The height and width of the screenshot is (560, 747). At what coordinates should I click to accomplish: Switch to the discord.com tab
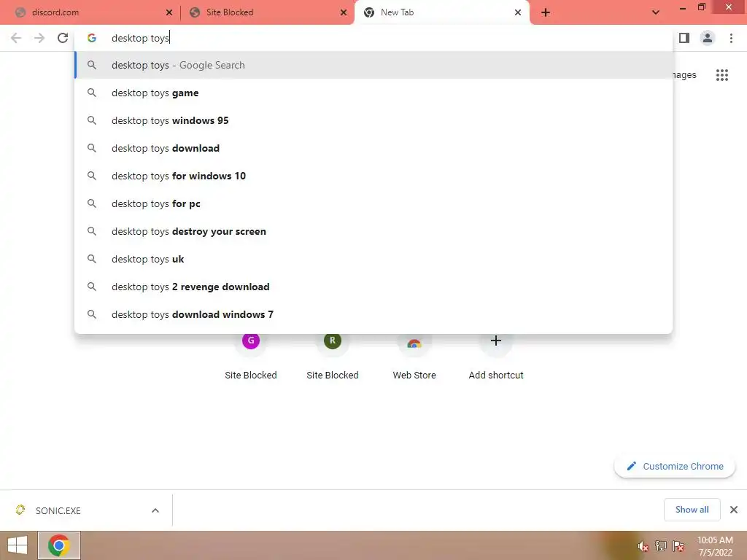90,12
